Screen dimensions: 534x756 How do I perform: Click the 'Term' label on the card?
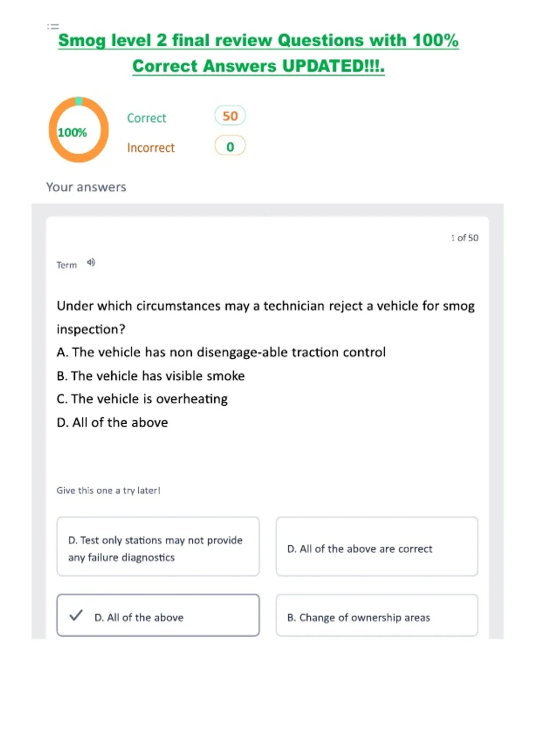click(x=67, y=265)
